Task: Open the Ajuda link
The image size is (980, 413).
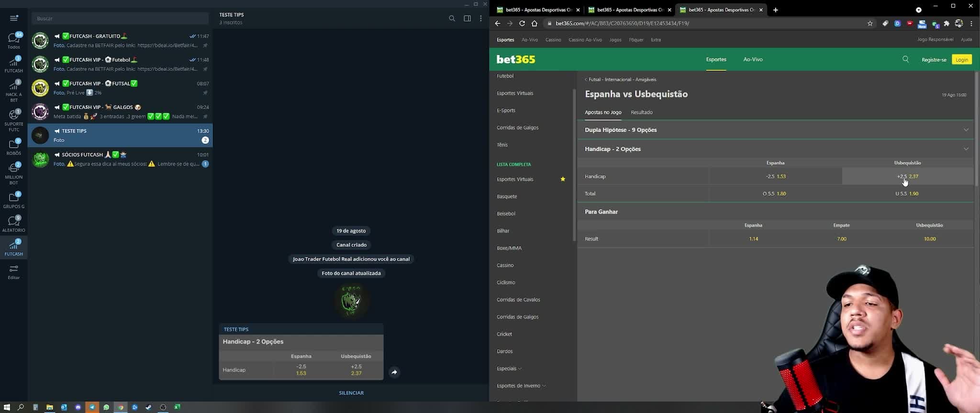Action: point(966,40)
